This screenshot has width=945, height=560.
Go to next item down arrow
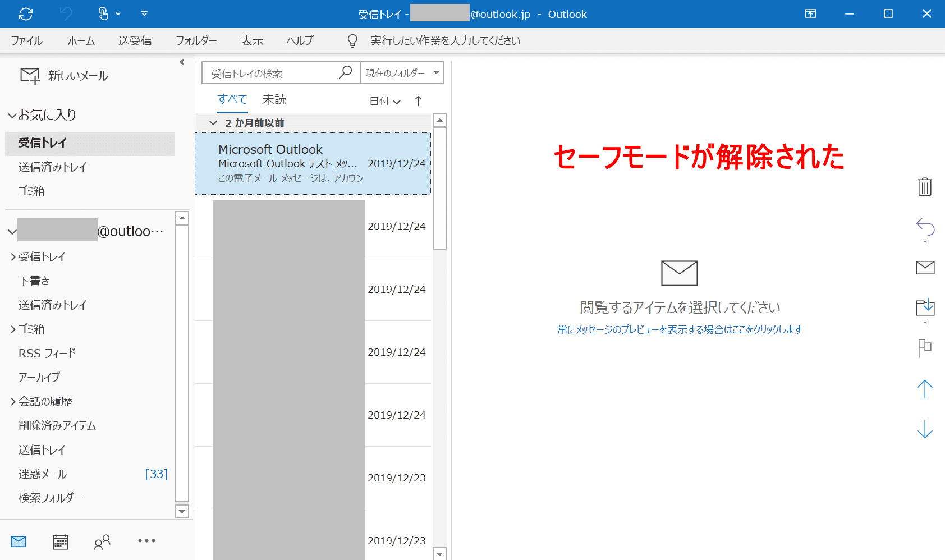925,429
